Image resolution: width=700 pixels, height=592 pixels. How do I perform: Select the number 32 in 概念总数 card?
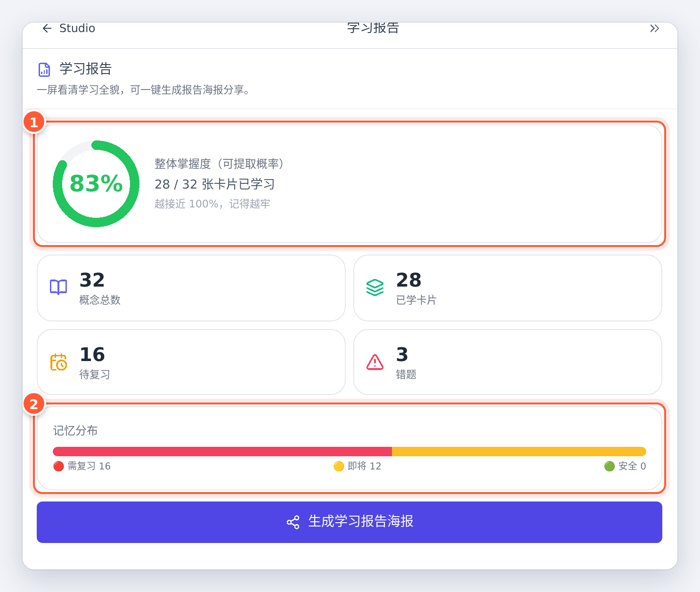(x=92, y=280)
